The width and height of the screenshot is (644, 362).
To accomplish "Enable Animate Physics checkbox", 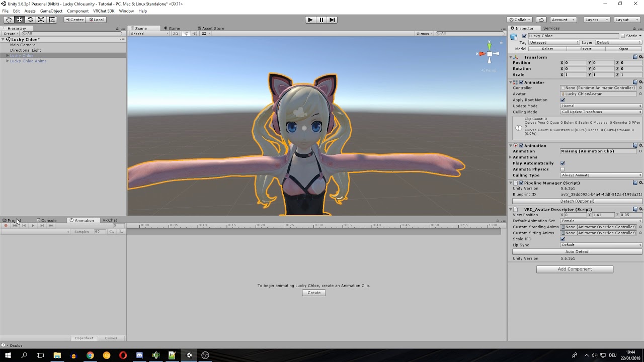I will tap(562, 169).
